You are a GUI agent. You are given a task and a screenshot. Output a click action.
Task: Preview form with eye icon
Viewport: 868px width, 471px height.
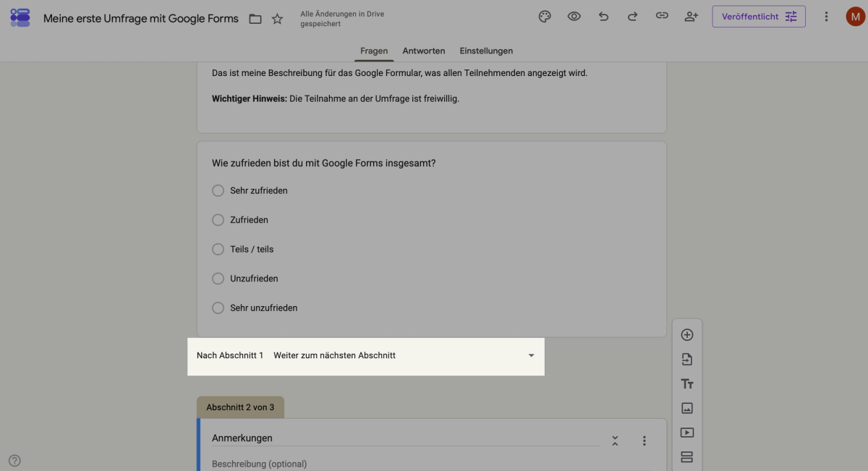click(x=574, y=17)
